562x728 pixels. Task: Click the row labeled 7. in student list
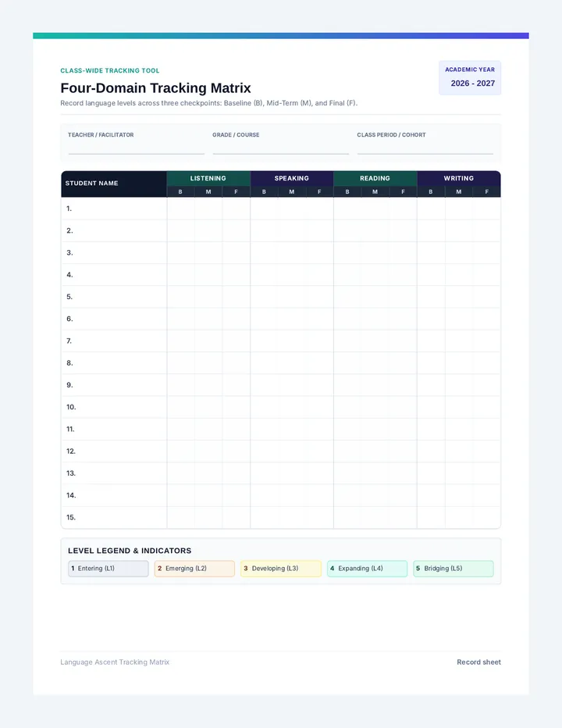(x=281, y=341)
